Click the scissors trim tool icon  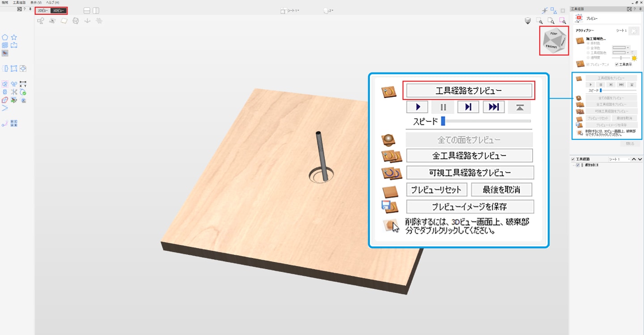[14, 84]
